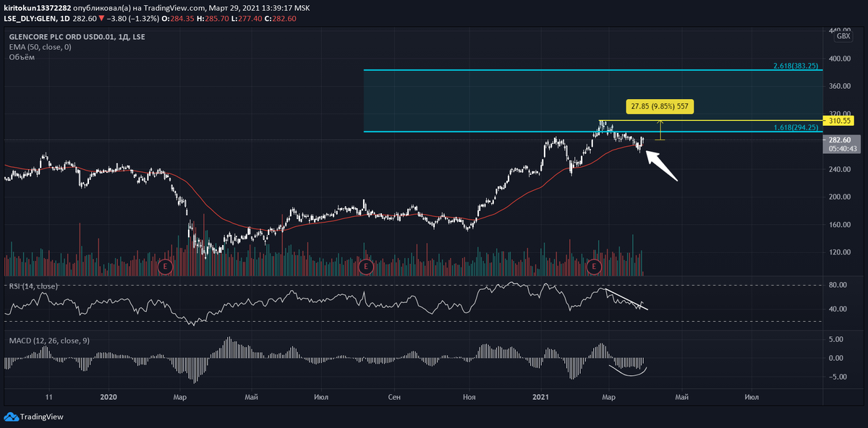Select the RSI (14, close) indicator label
The width and height of the screenshot is (868, 428).
point(33,286)
